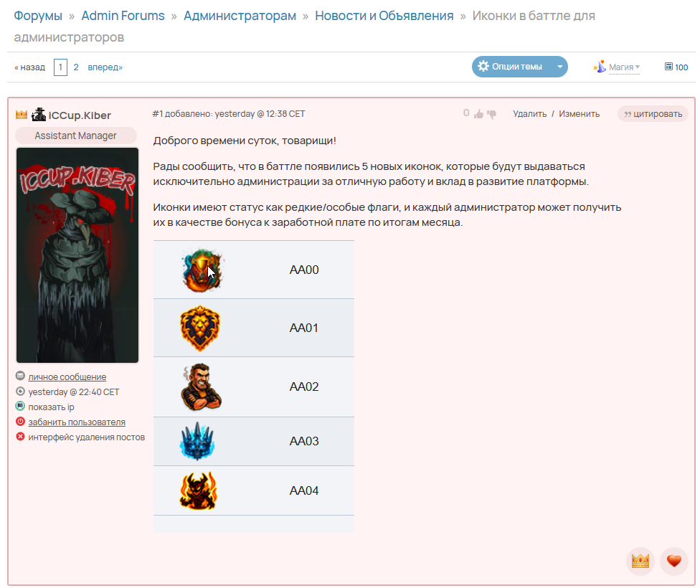Click the AA03 blue crown flag icon
This screenshot has height=588, width=700.
point(197,441)
